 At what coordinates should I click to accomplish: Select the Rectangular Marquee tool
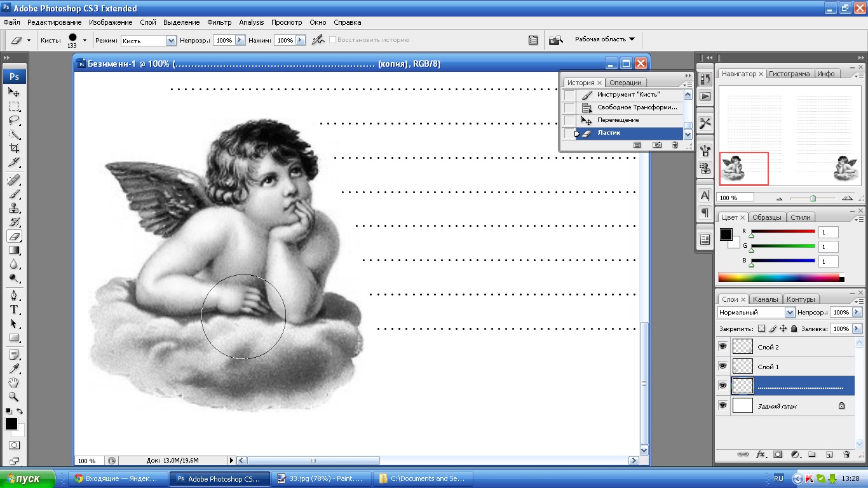13,106
